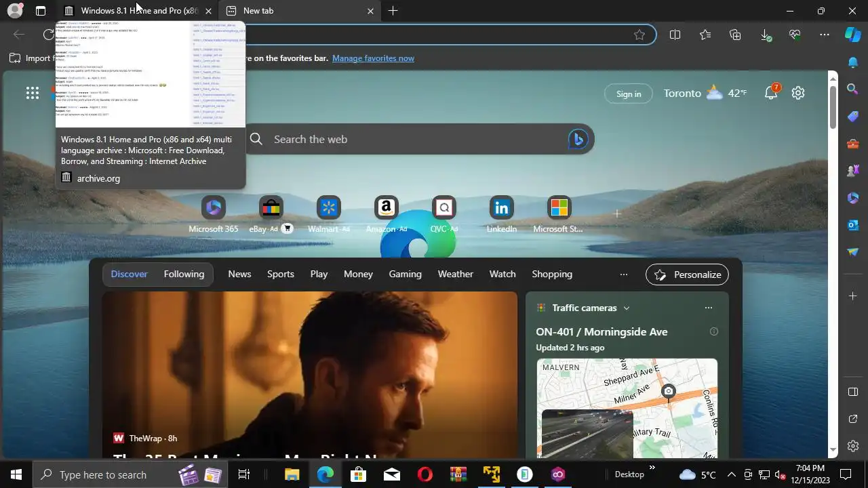Go back using the back arrow
The width and height of the screenshot is (868, 488).
(19, 35)
